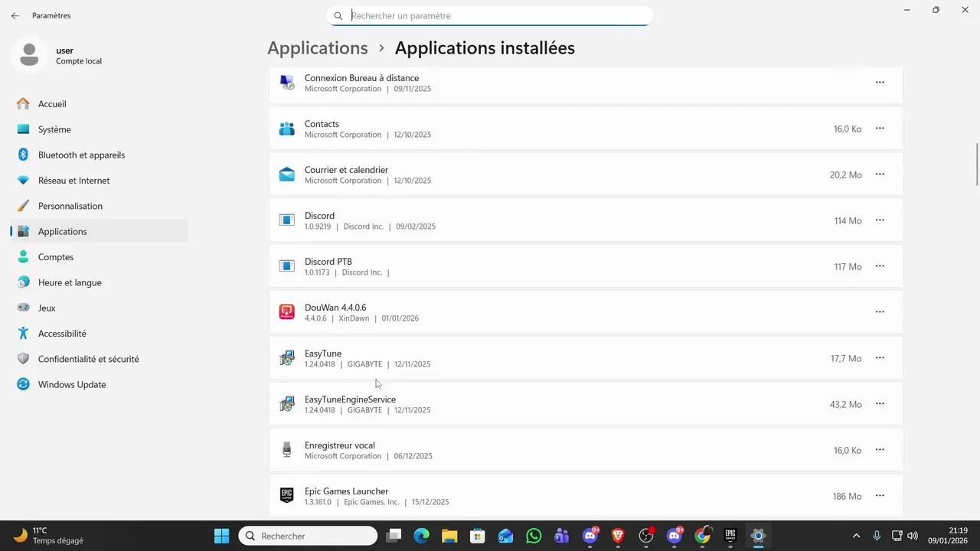Viewport: 980px width, 551px height.
Task: Select the Contacts row text
Action: tap(322, 124)
